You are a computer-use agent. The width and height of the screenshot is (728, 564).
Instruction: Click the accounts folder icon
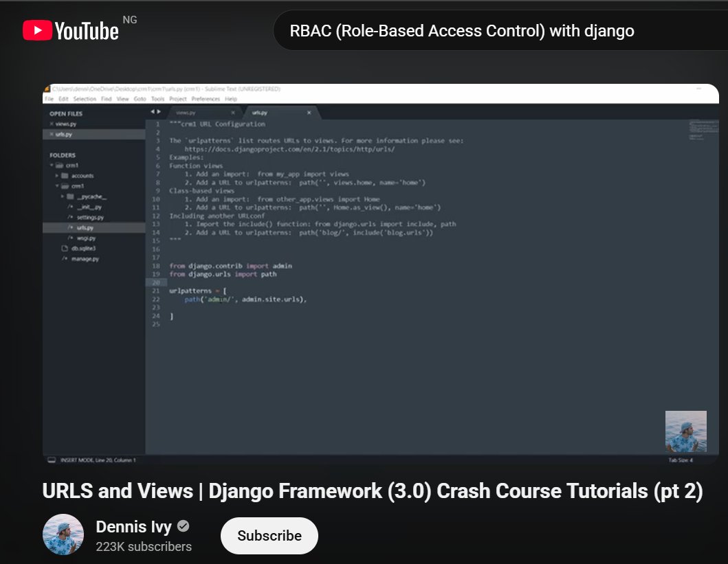tap(65, 176)
